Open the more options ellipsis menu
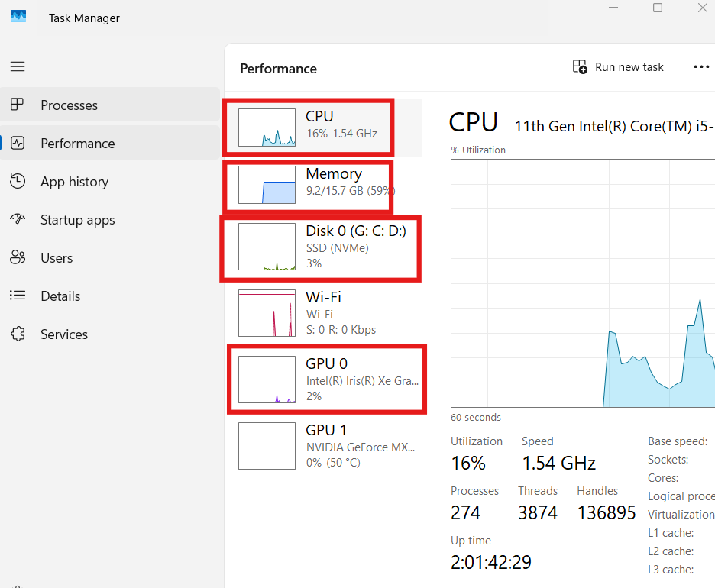Viewport: 715px width, 588px height. pos(701,66)
